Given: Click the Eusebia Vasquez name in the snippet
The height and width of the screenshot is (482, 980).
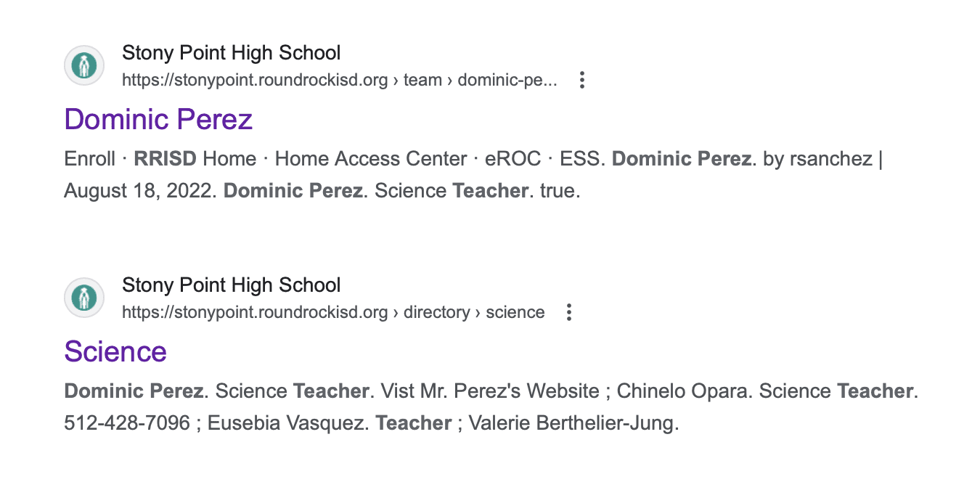Looking at the screenshot, I should (x=285, y=422).
